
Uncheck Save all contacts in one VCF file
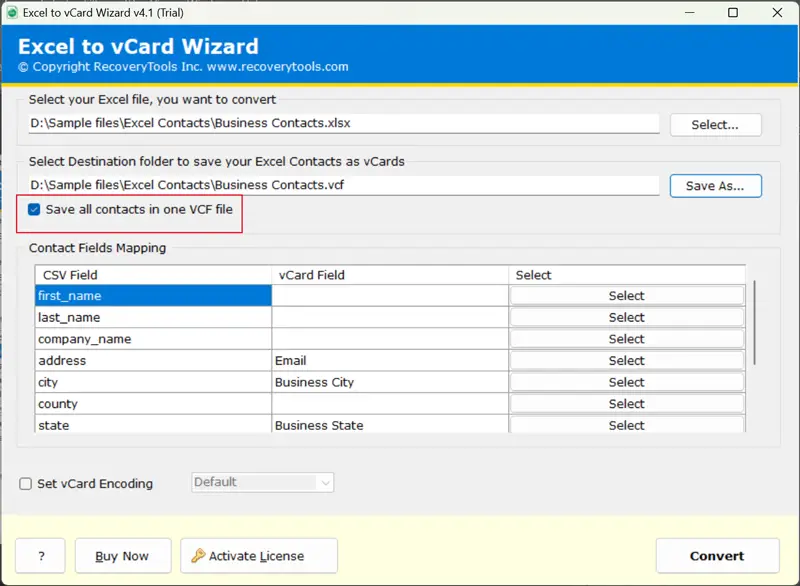(35, 210)
